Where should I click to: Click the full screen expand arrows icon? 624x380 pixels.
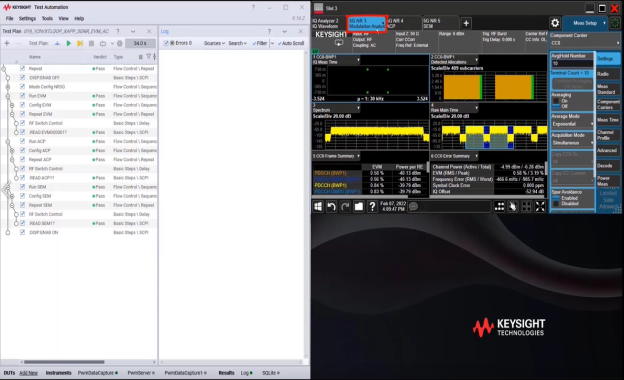540,206
